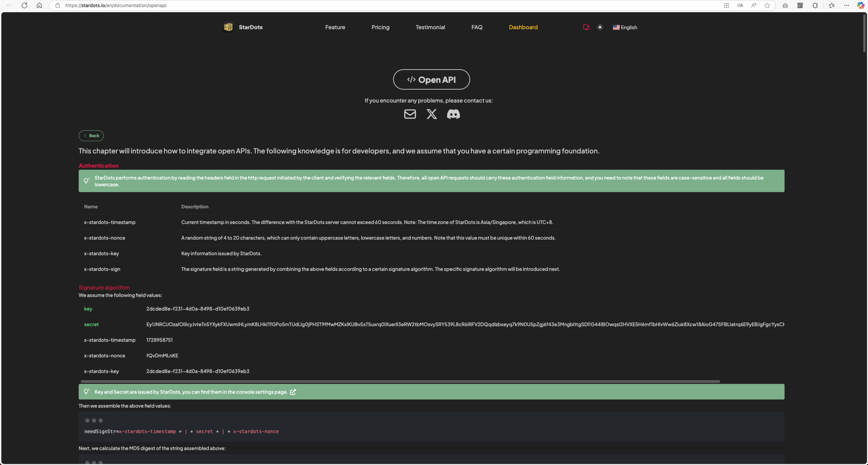Open the English language dropdown
This screenshot has height=465, width=868.
pos(625,27)
